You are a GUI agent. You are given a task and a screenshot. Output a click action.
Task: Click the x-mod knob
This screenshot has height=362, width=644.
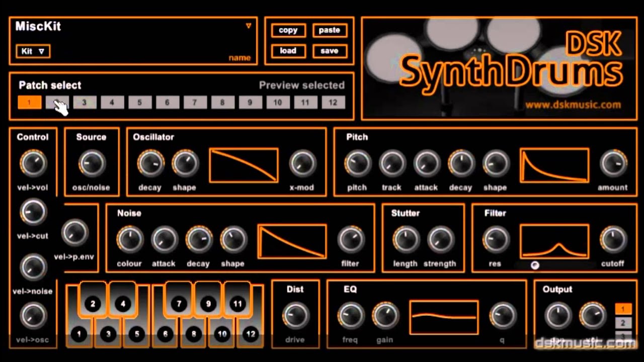[302, 163]
